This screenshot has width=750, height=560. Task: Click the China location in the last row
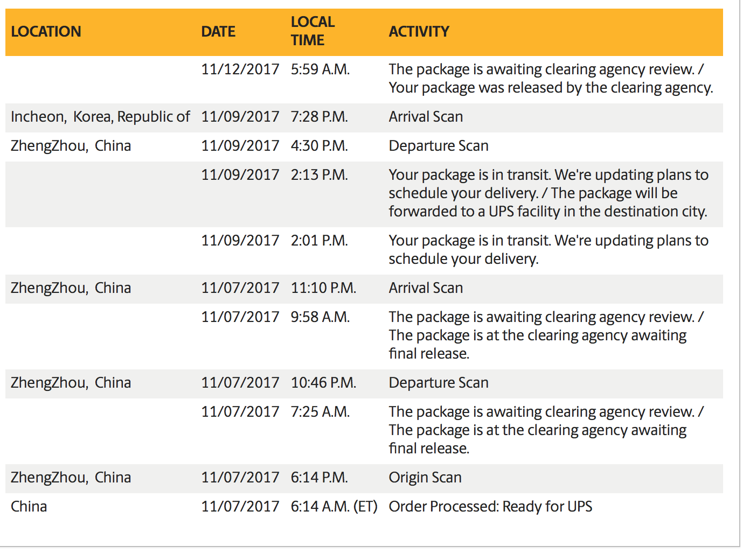(29, 507)
